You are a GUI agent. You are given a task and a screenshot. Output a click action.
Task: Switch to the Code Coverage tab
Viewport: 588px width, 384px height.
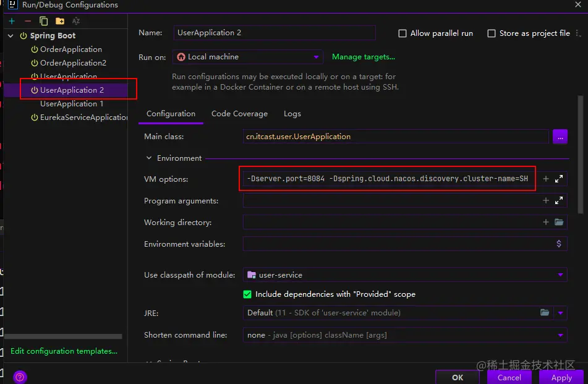[x=240, y=114]
